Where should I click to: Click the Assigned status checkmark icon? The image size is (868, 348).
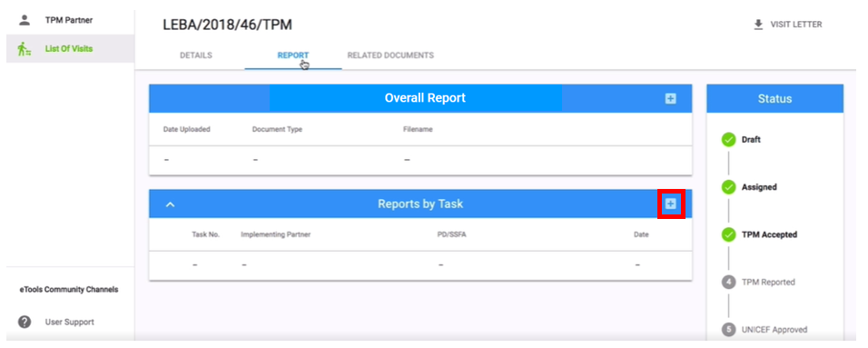[x=728, y=187]
